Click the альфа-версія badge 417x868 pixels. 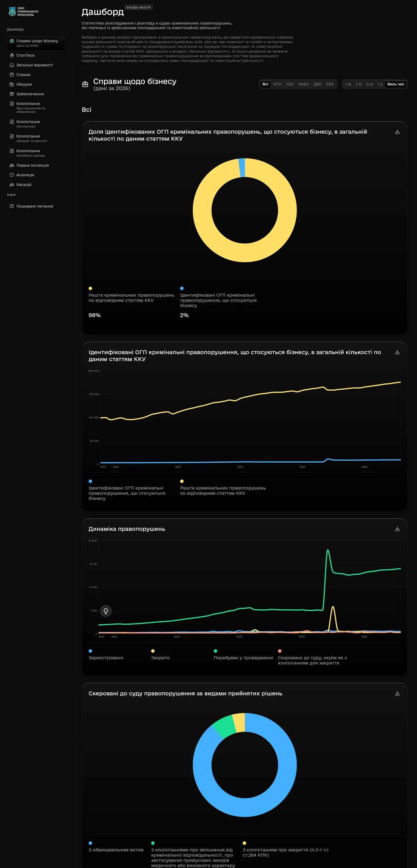[x=139, y=8]
